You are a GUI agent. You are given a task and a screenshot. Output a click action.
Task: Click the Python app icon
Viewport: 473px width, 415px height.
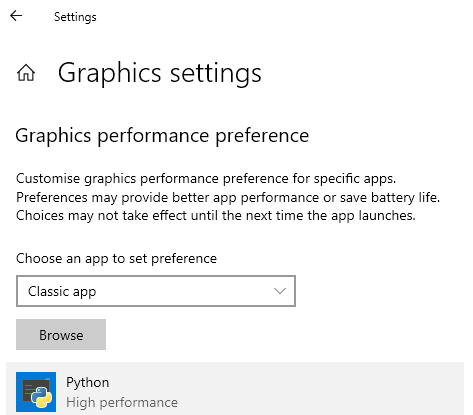(x=36, y=392)
